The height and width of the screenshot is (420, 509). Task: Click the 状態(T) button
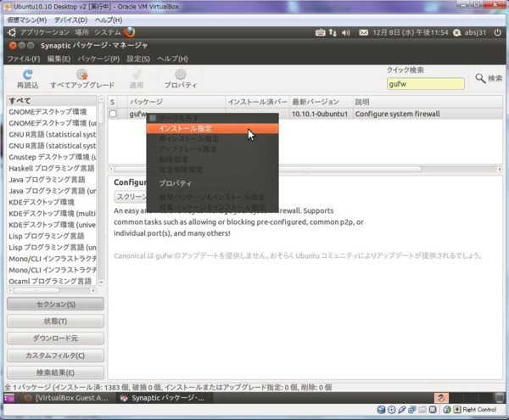point(55,321)
